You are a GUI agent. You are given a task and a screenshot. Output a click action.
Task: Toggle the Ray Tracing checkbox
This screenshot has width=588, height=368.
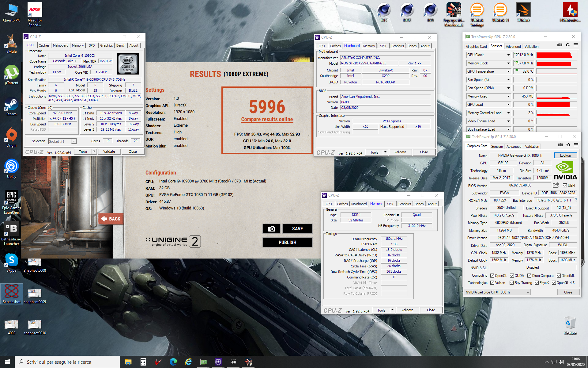click(511, 282)
